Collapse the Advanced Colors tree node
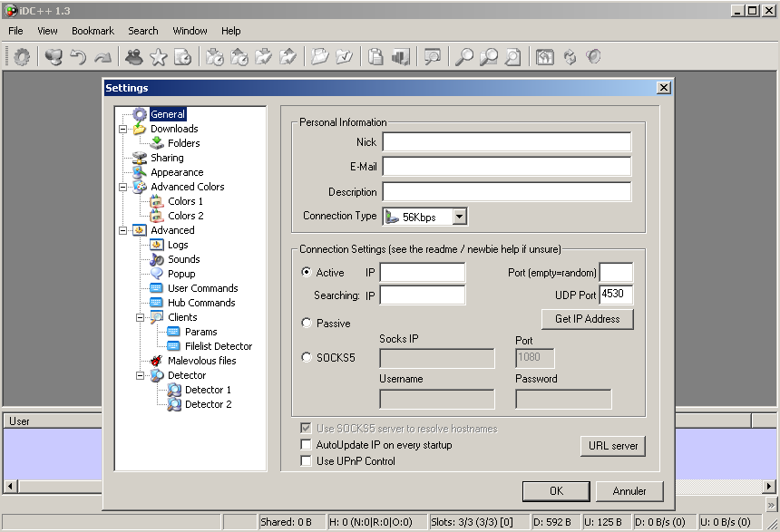The width and height of the screenshot is (780, 532). click(122, 187)
